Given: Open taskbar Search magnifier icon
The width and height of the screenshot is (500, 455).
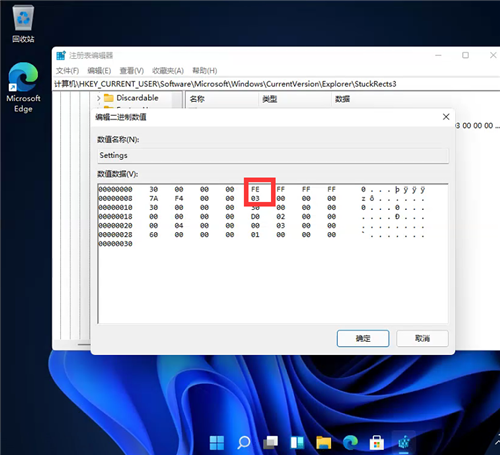Looking at the screenshot, I should coord(244,443).
